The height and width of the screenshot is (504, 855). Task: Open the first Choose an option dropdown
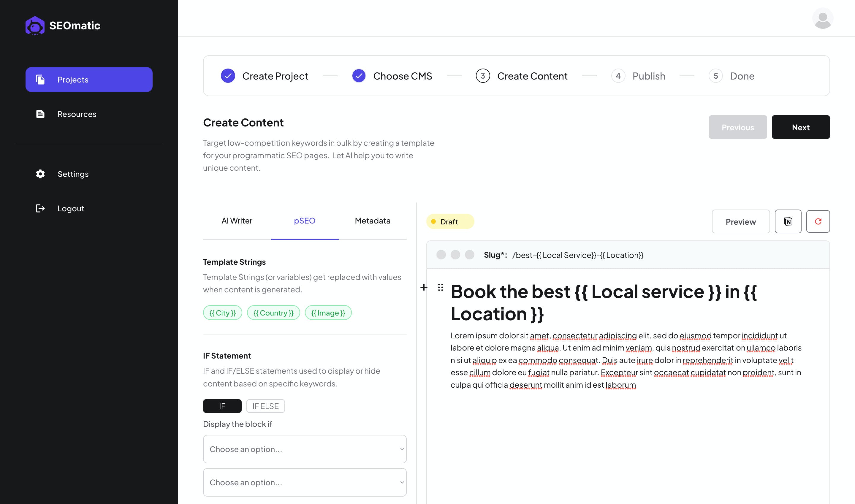pyautogui.click(x=304, y=449)
